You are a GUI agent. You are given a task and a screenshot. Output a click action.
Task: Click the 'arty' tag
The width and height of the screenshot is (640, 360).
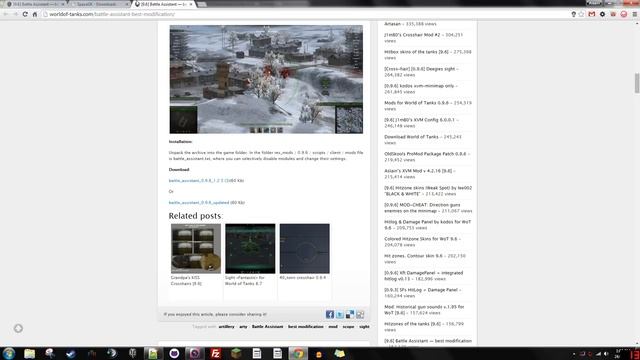pos(243,327)
